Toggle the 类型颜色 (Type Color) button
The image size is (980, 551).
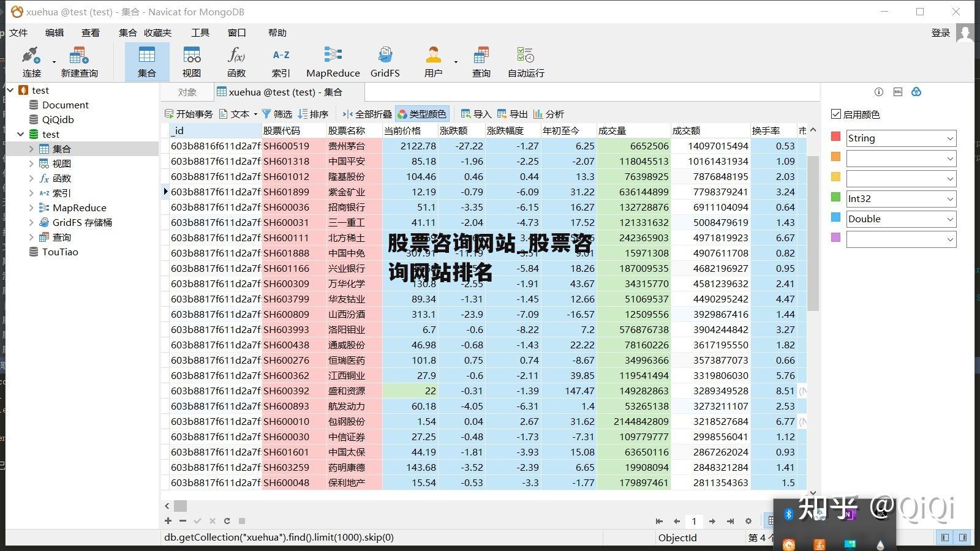tap(422, 114)
